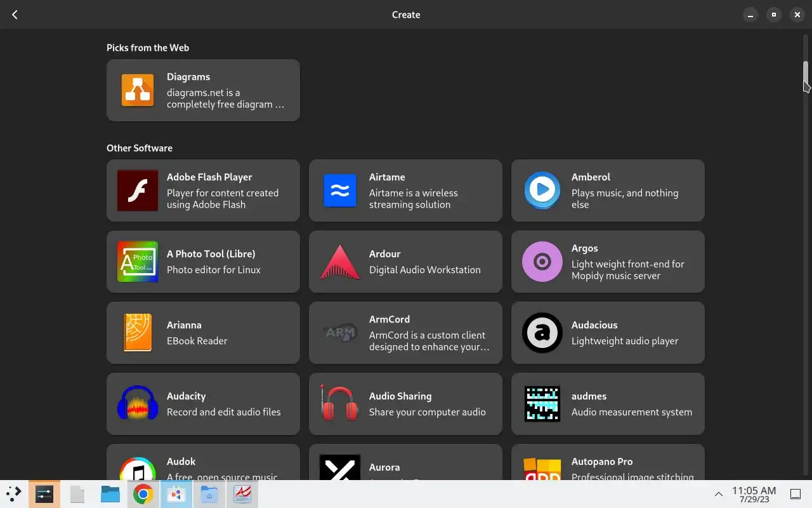The image size is (812, 508).
Task: Open the Diagrams app icon
Action: [x=138, y=90]
